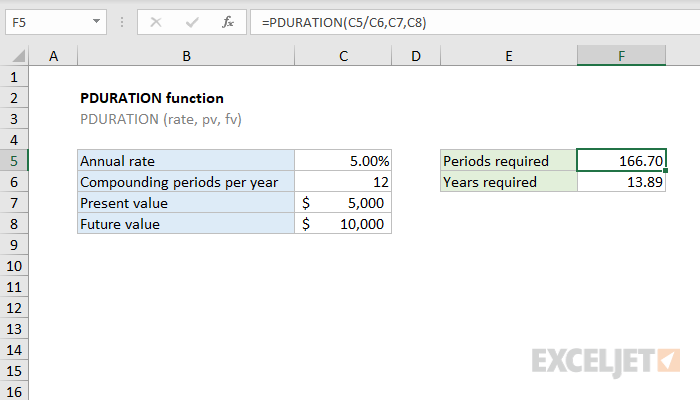The height and width of the screenshot is (400, 700).
Task: Click the 13.89 years result cell
Action: click(621, 182)
